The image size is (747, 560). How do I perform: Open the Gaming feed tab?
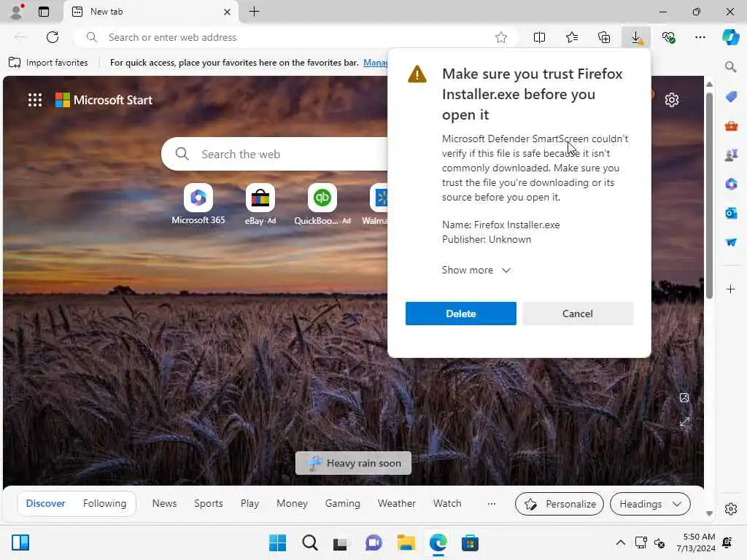[x=343, y=503]
